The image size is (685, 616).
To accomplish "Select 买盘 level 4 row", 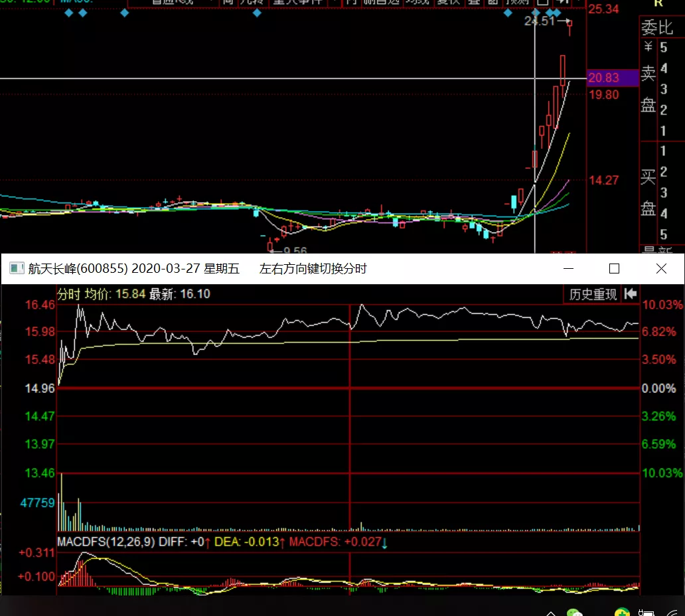I will (x=662, y=214).
